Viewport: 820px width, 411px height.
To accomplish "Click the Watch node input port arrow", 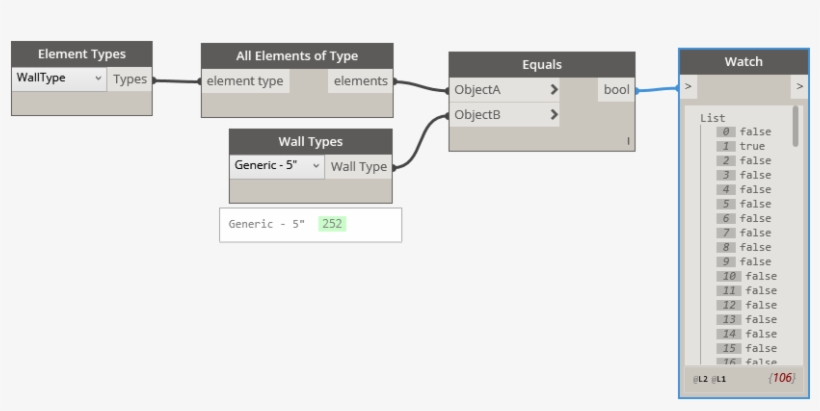I will click(x=688, y=88).
